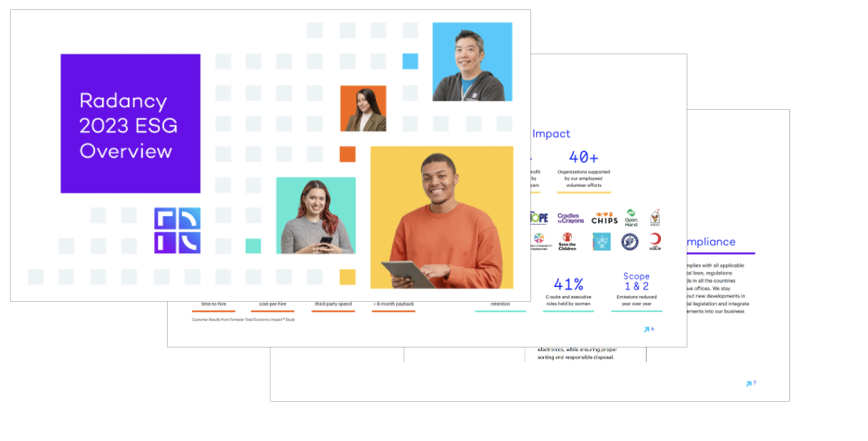Click the partially hidden 'Compliance' heading
Screen dimensions: 868x441
(710, 242)
